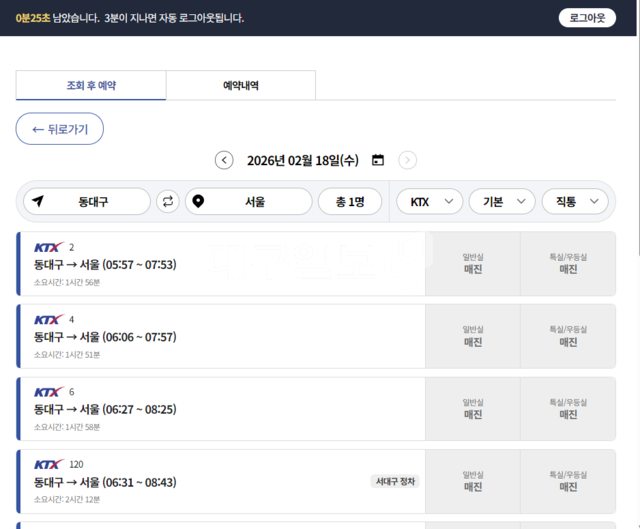Swap departure and arrival stations

168,202
